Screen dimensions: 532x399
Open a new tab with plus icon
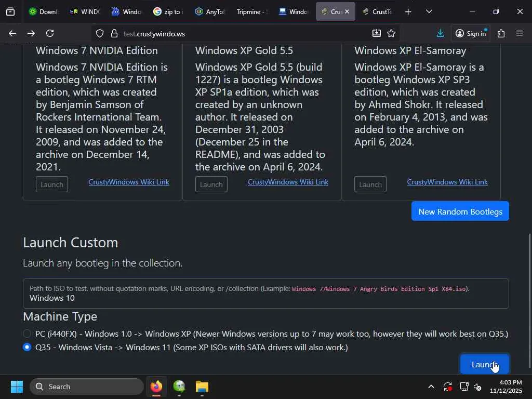click(408, 11)
